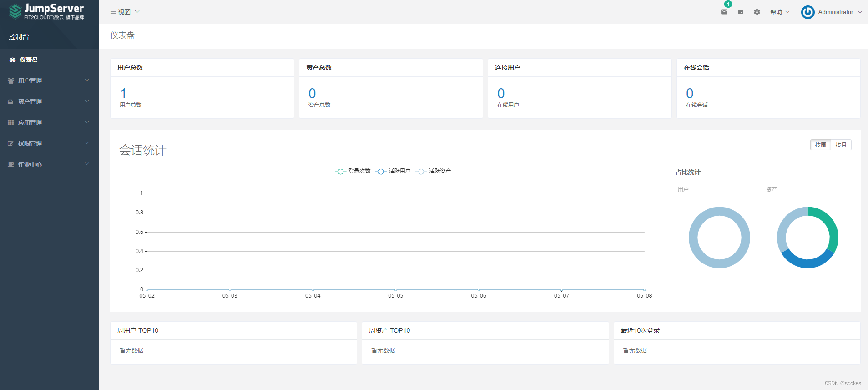Click the 05-05 data point on chart

(x=396, y=290)
